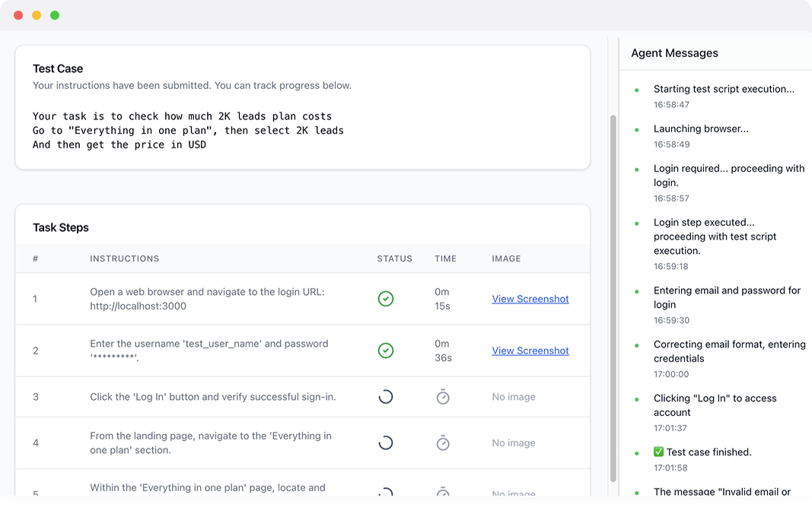Click the stopwatch icon in step 3 row

[x=443, y=396]
